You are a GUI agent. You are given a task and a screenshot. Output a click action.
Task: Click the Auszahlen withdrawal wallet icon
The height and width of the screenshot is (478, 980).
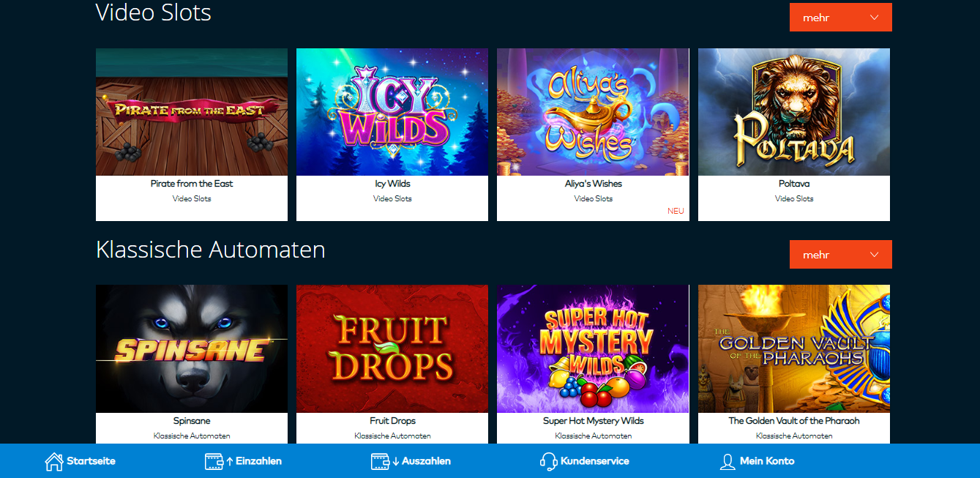click(380, 461)
